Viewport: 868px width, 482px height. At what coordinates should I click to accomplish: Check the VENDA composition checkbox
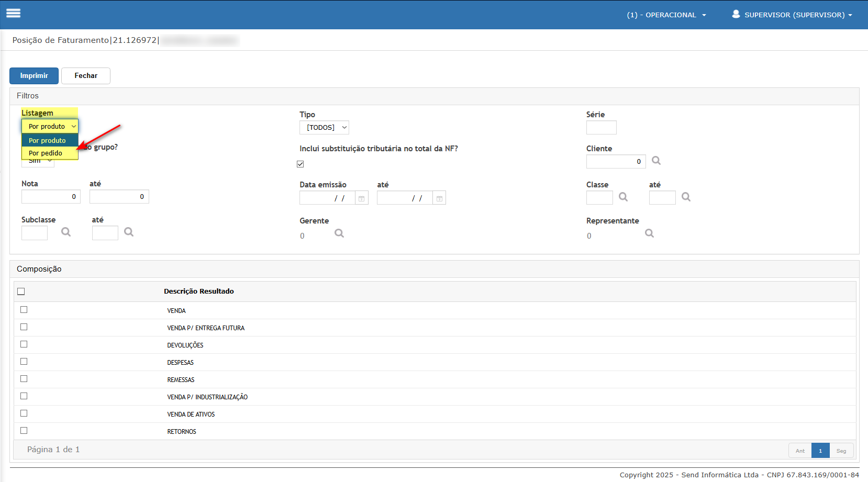tap(24, 310)
